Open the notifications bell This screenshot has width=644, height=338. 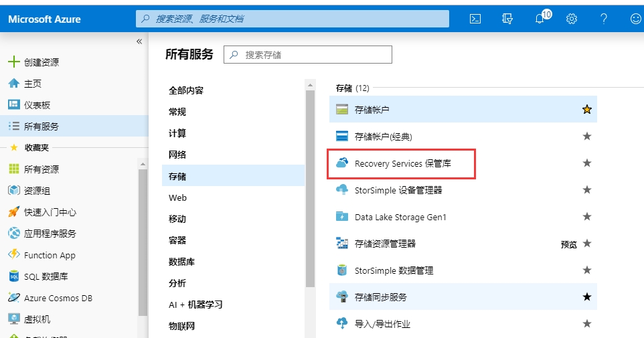click(x=540, y=19)
